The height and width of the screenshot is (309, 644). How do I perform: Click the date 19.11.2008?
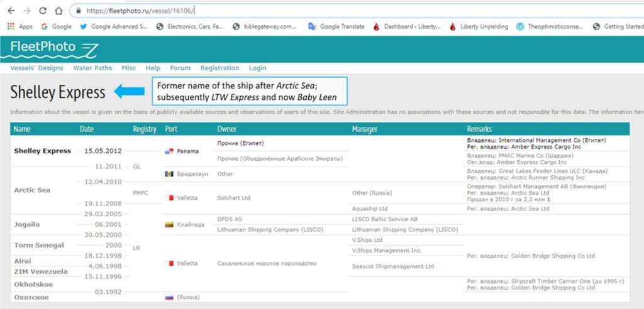(x=103, y=203)
